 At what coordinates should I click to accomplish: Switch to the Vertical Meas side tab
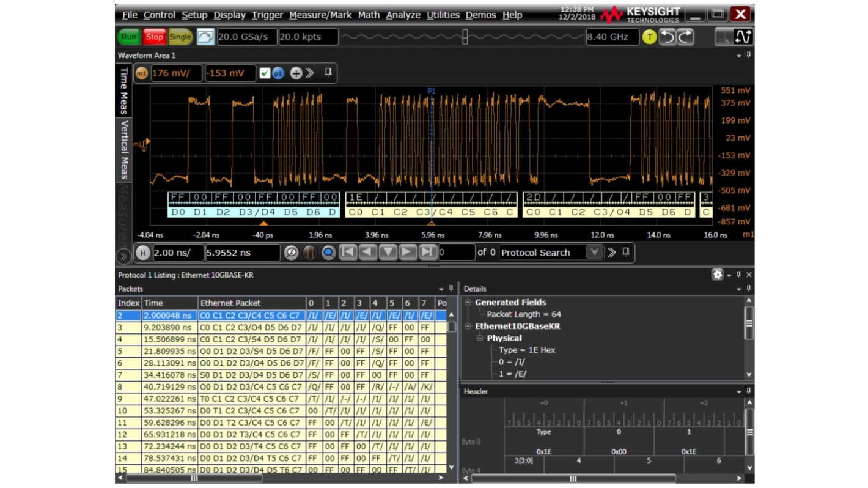[124, 149]
